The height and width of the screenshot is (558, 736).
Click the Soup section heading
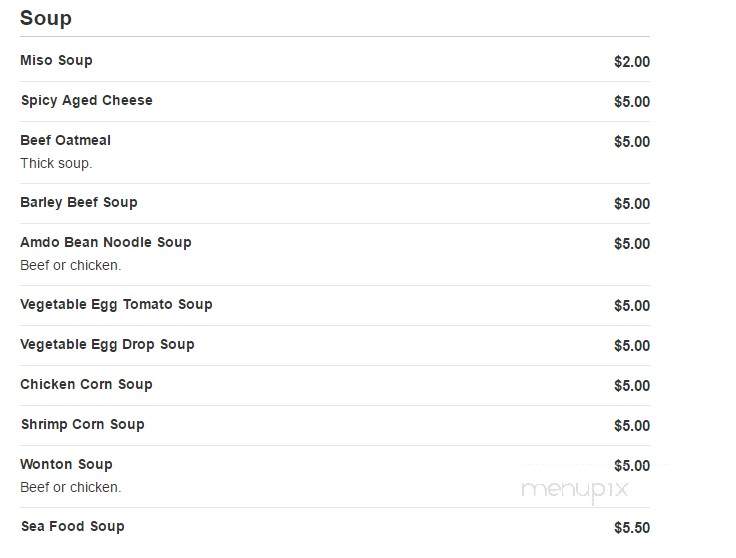click(46, 18)
